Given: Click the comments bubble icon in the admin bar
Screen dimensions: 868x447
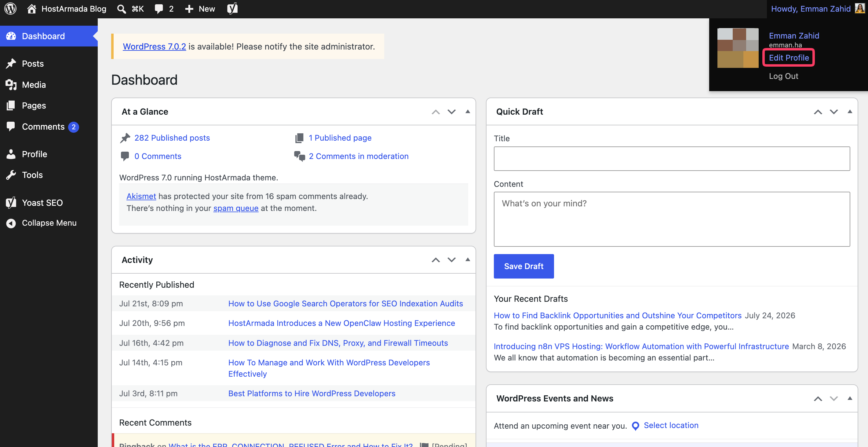Looking at the screenshot, I should pos(159,9).
